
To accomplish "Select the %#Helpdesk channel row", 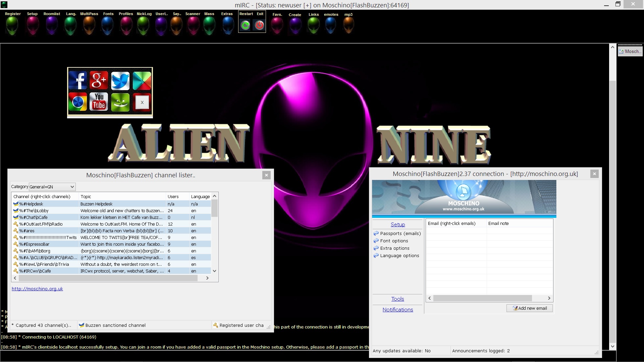I will (x=112, y=204).
